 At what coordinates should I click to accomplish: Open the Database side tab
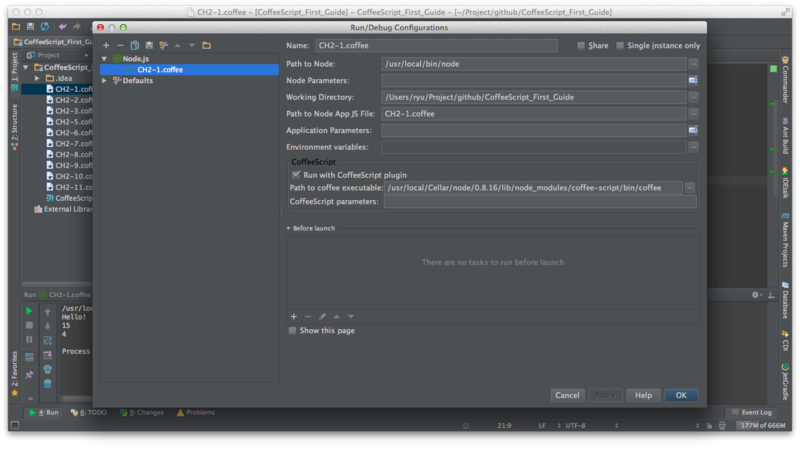point(785,300)
